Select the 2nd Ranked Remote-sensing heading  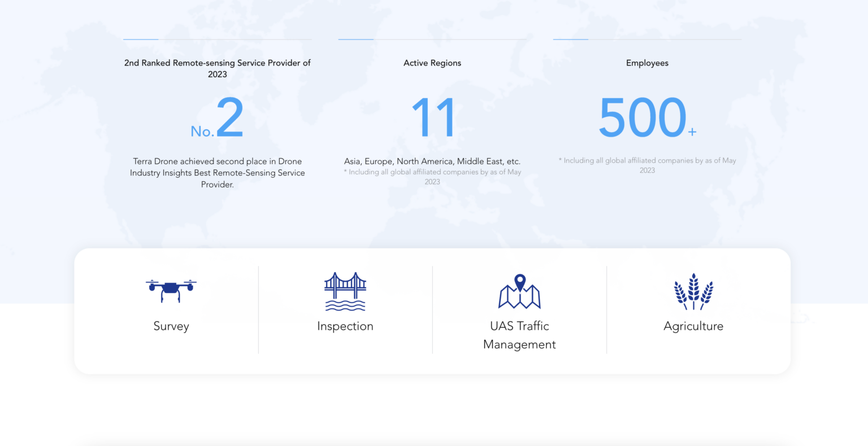coord(217,68)
